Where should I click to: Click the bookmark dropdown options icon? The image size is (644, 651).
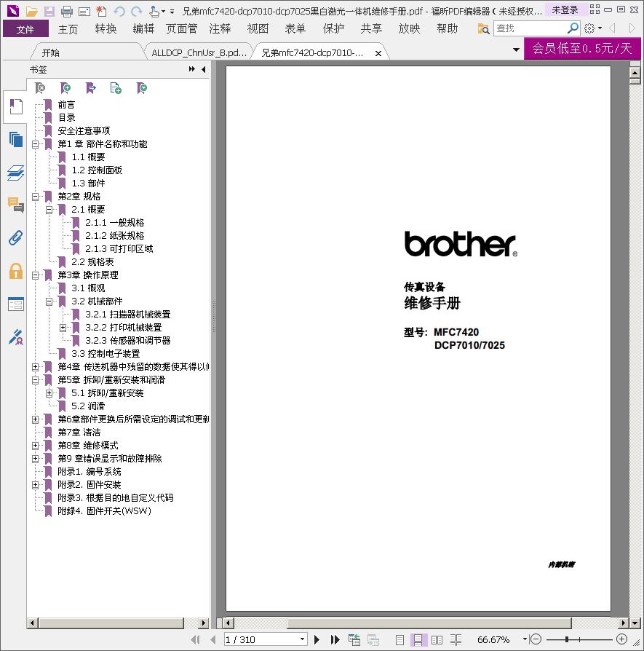click(x=142, y=88)
